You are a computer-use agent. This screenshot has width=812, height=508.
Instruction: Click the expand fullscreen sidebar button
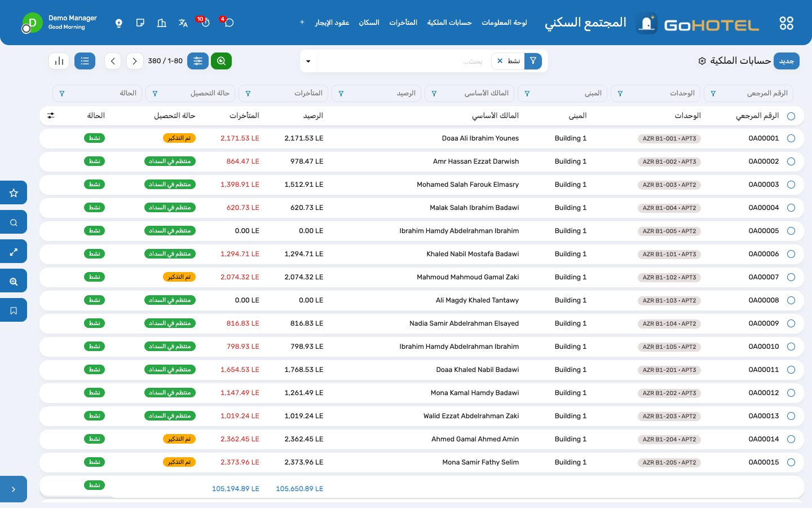pos(14,252)
